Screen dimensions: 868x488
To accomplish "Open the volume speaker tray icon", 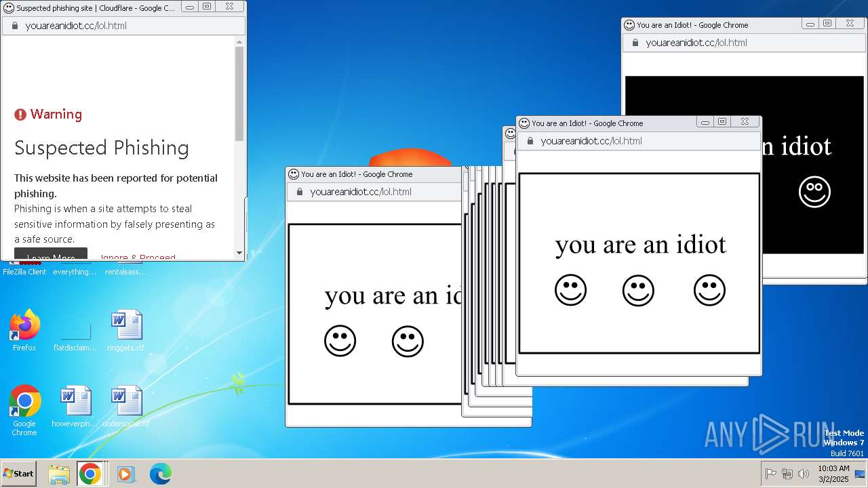I will [x=804, y=474].
